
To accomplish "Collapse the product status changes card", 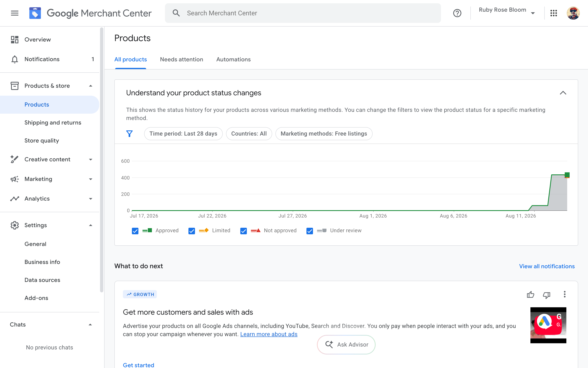I will [563, 93].
